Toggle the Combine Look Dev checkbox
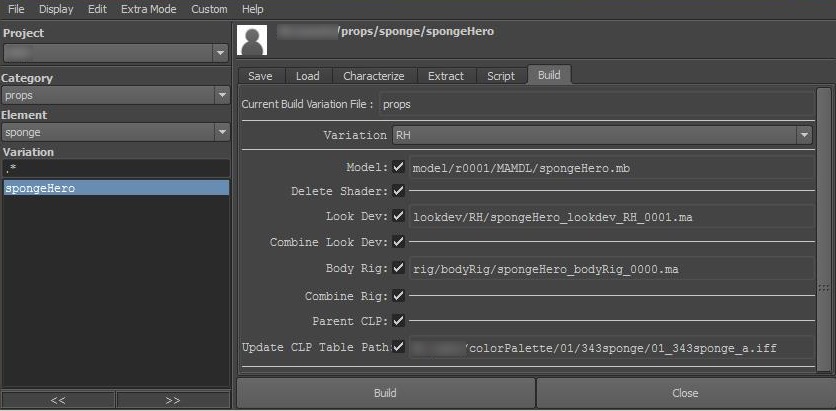This screenshot has height=411, width=836. point(398,241)
